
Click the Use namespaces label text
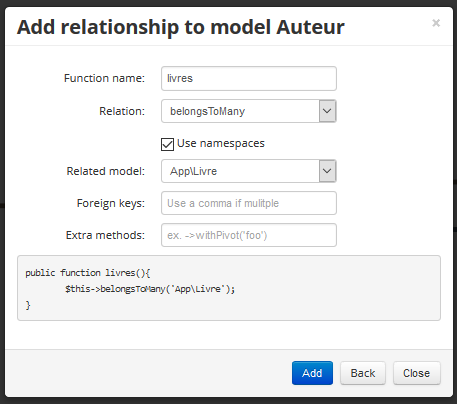click(221, 143)
